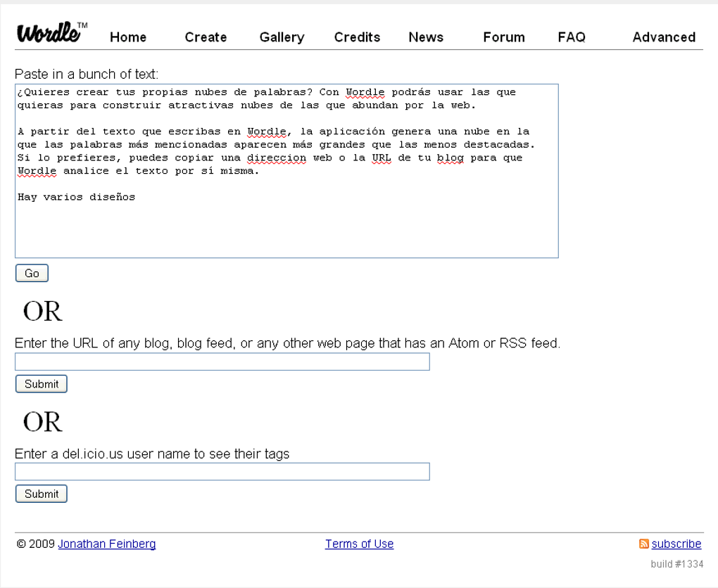Click the 'Paste in a bunch of text:' label
718x588 pixels.
(x=87, y=74)
